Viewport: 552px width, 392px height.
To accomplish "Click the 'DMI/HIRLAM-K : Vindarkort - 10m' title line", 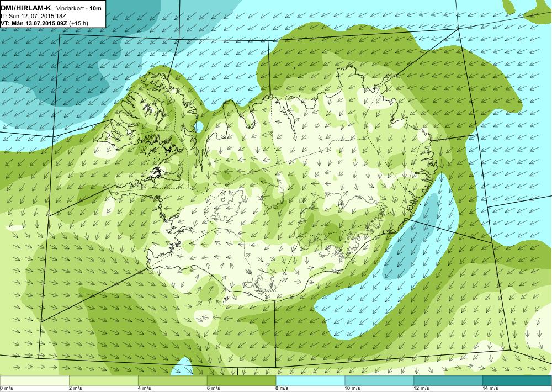I will [x=51, y=8].
